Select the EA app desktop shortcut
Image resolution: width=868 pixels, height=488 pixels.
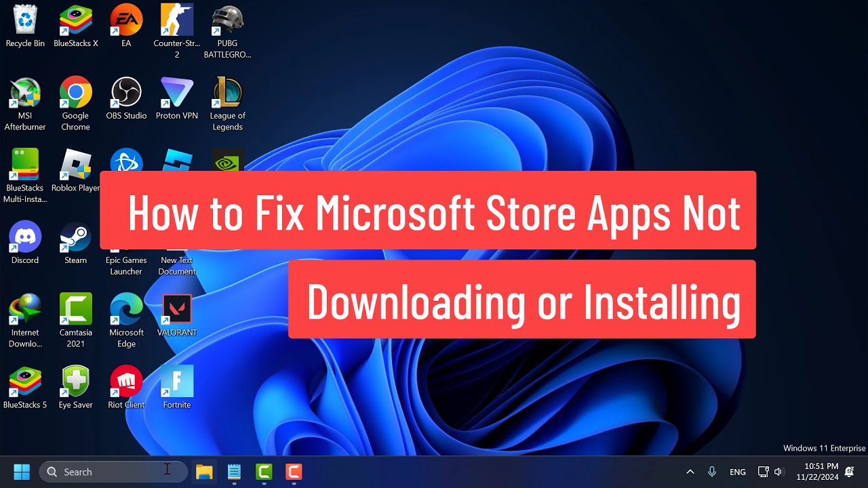coord(126,26)
